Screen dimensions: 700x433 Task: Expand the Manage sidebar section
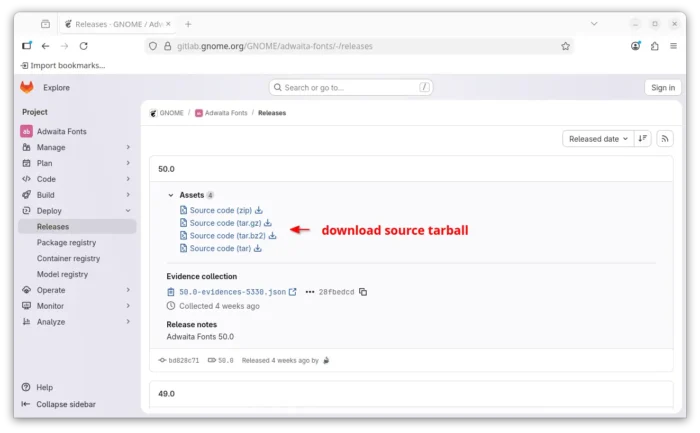pyautogui.click(x=73, y=147)
